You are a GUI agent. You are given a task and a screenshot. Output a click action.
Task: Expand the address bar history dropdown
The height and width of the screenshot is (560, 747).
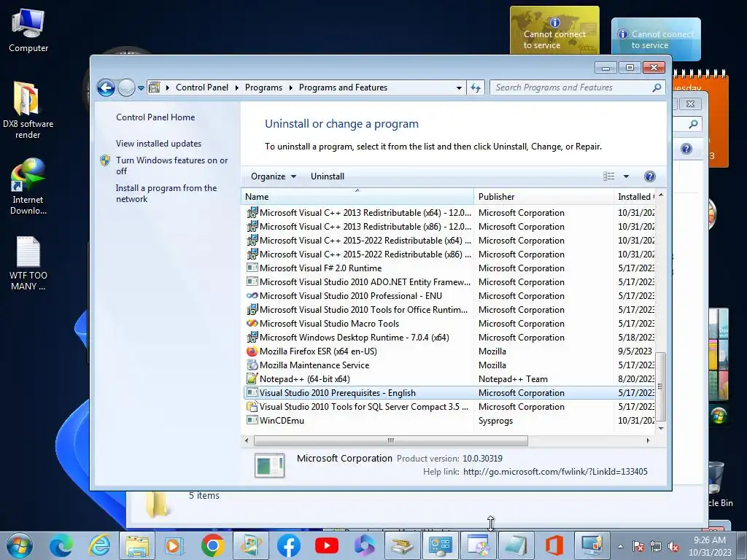point(459,87)
